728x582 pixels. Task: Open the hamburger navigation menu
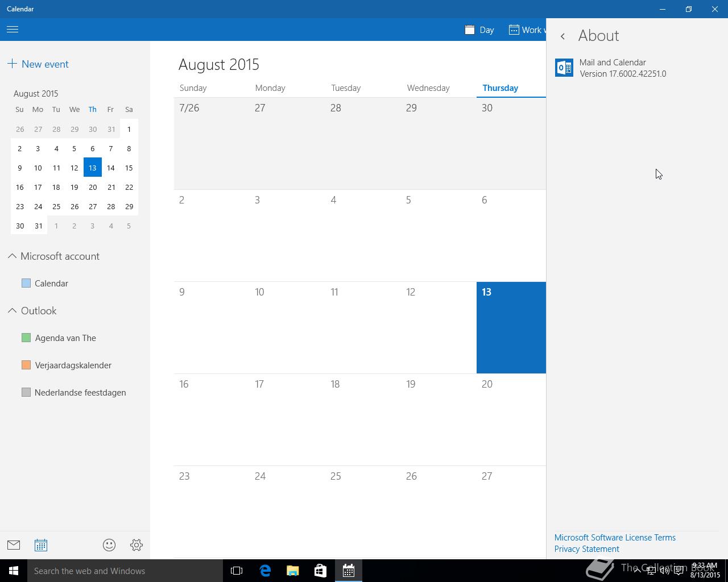[13, 30]
